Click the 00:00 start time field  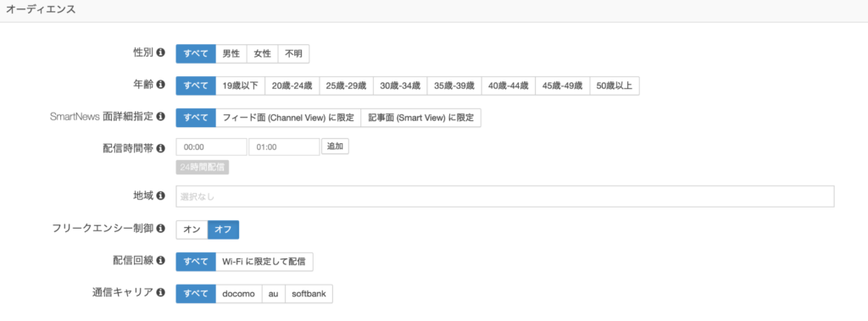[211, 147]
